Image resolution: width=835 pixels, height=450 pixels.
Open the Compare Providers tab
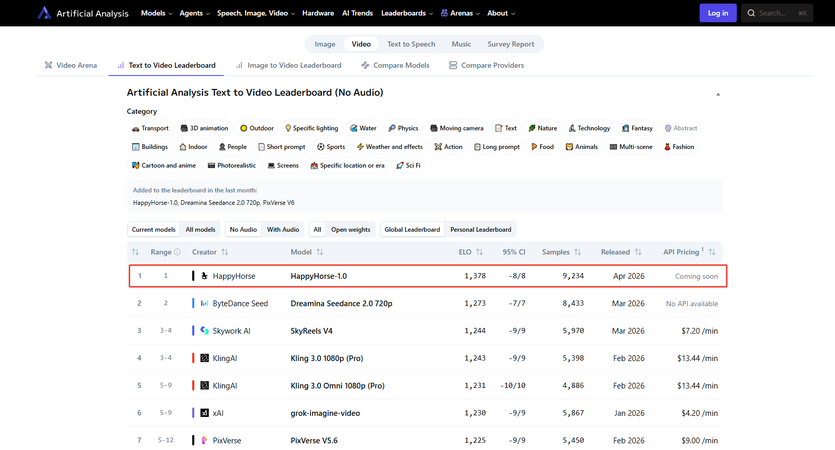pyautogui.click(x=486, y=66)
